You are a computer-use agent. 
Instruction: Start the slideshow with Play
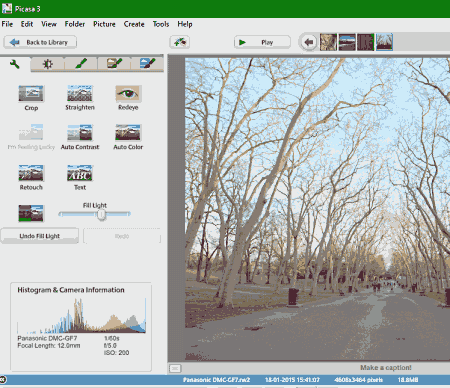(262, 42)
